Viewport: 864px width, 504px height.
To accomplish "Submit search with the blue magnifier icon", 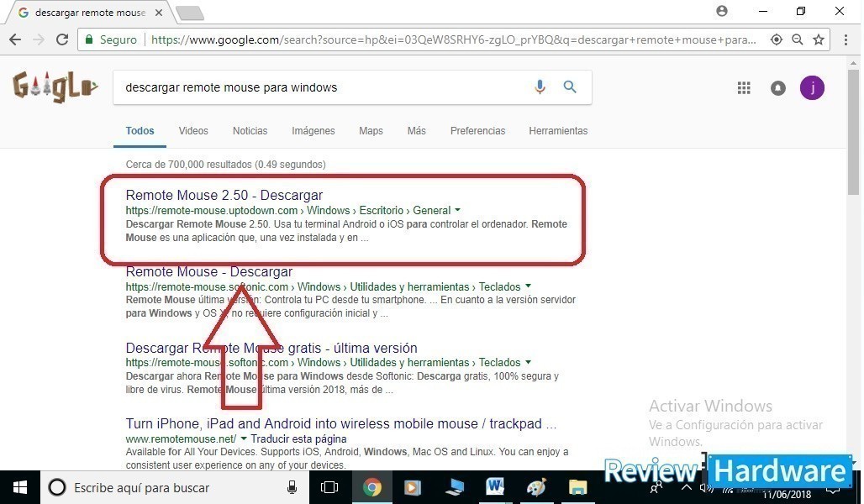I will pyautogui.click(x=570, y=87).
